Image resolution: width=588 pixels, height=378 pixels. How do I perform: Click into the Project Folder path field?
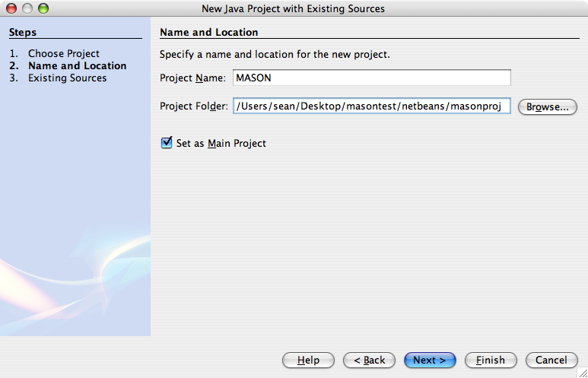tap(371, 106)
